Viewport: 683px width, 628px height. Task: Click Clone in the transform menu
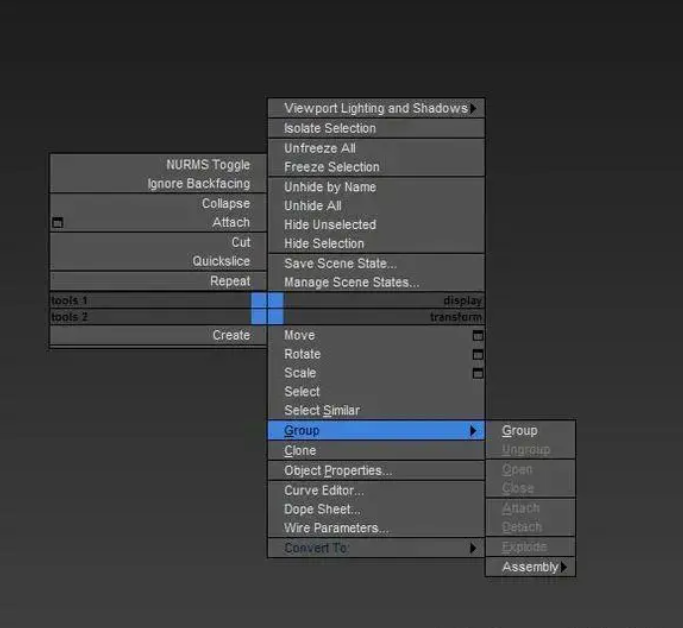(300, 451)
